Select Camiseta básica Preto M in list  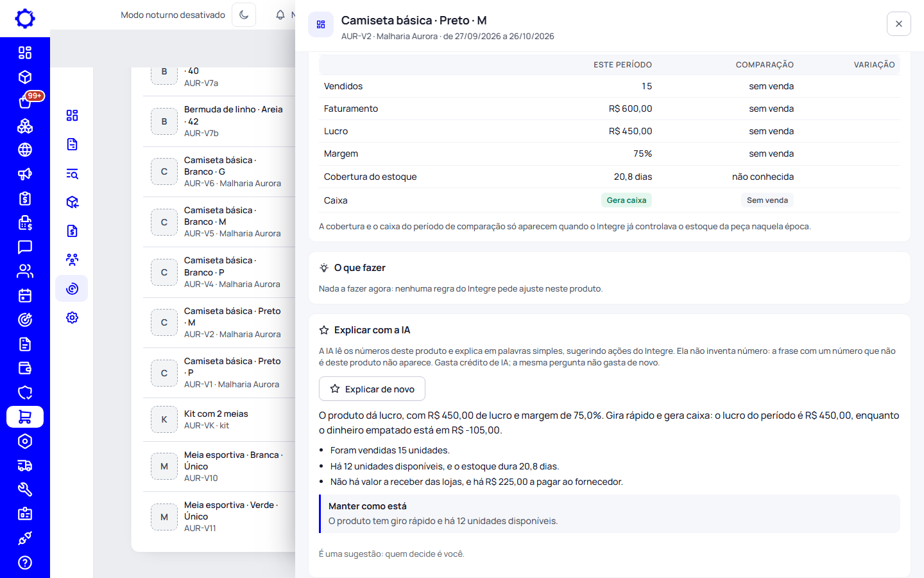point(219,322)
